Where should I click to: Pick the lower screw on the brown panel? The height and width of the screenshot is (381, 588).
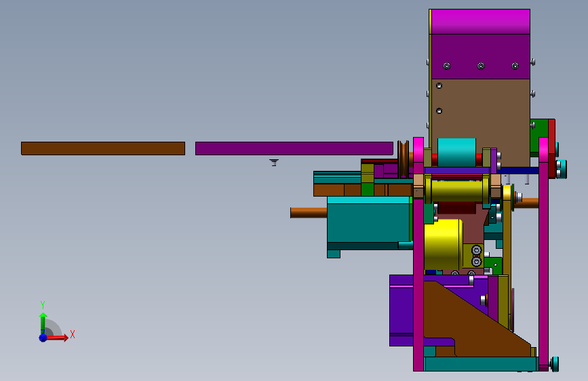click(439, 111)
